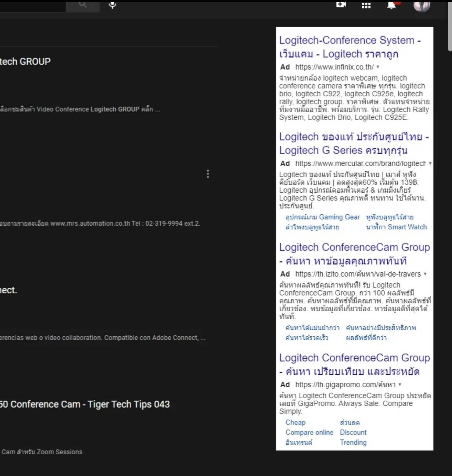Follow the ผลลัพธ์ที่ดีกว่า sitelink

coord(366,338)
